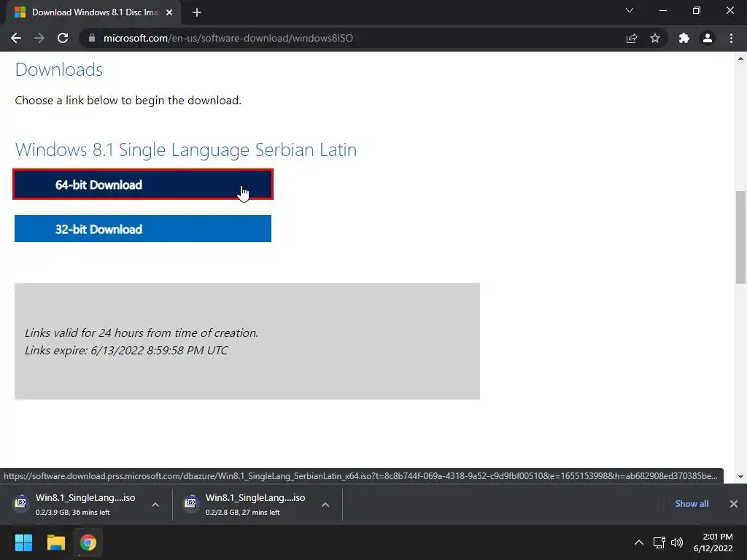Screen dimensions: 747x560
Task: Click the Choose a link below text
Action: tap(128, 101)
